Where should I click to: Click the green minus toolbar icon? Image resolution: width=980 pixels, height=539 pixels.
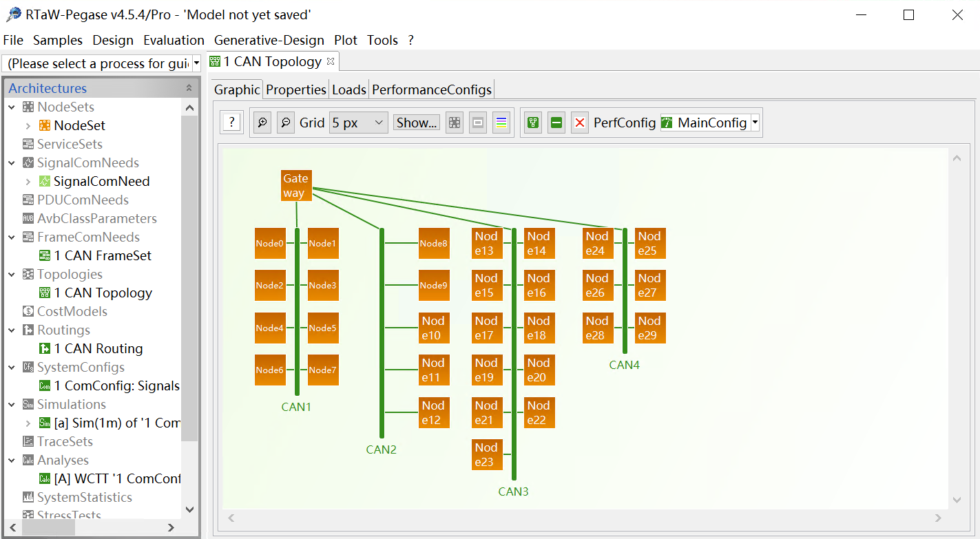coord(556,123)
